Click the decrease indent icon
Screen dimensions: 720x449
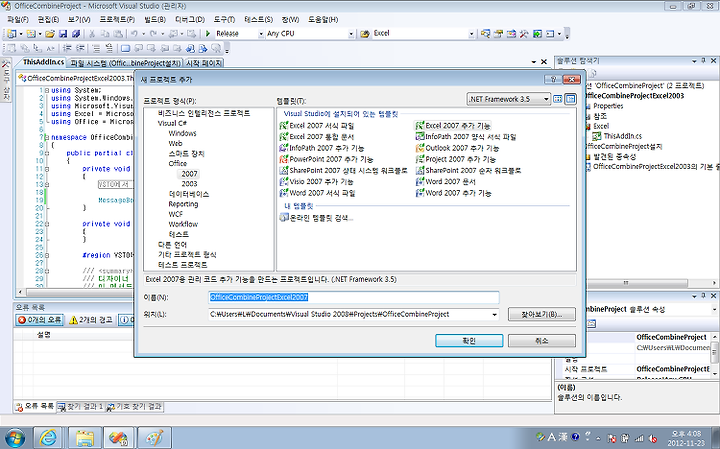click(x=67, y=48)
